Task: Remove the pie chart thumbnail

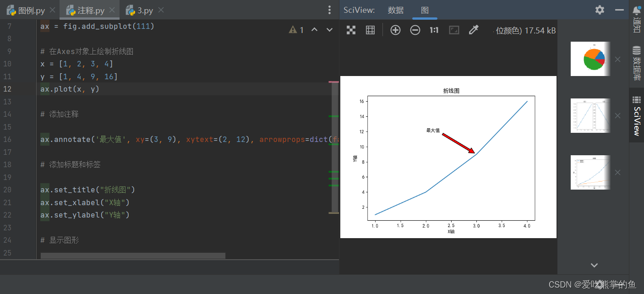Action: 617,59
